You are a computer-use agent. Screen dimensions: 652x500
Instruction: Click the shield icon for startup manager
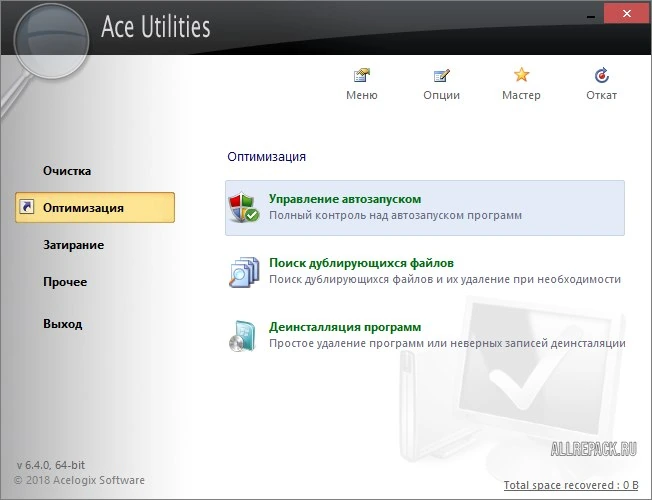point(244,207)
